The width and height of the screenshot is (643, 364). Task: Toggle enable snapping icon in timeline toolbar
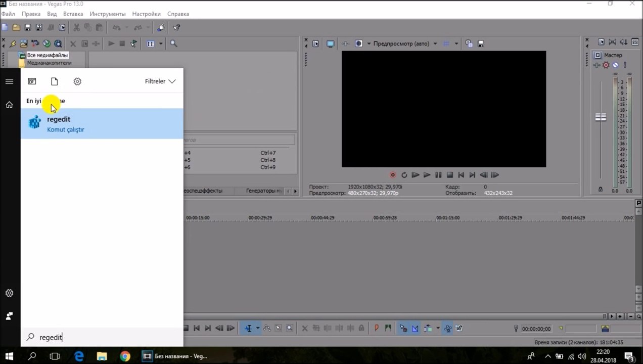pos(403,329)
